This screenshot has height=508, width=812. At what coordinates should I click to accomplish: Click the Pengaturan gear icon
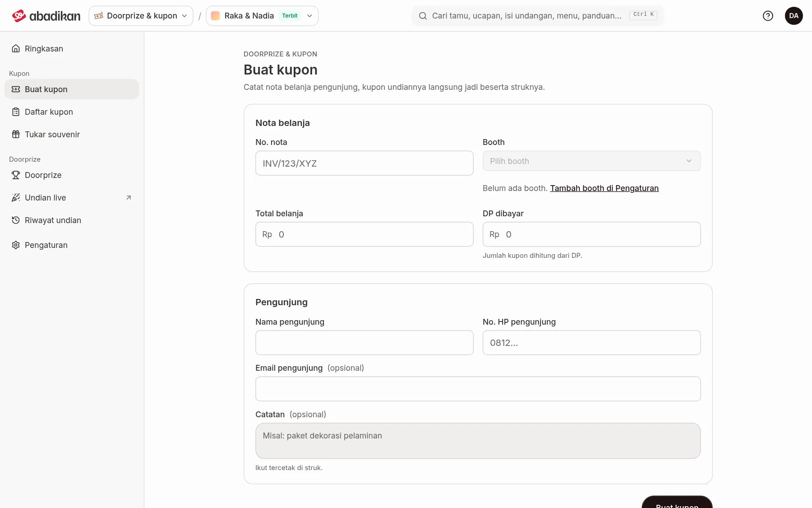[16, 245]
